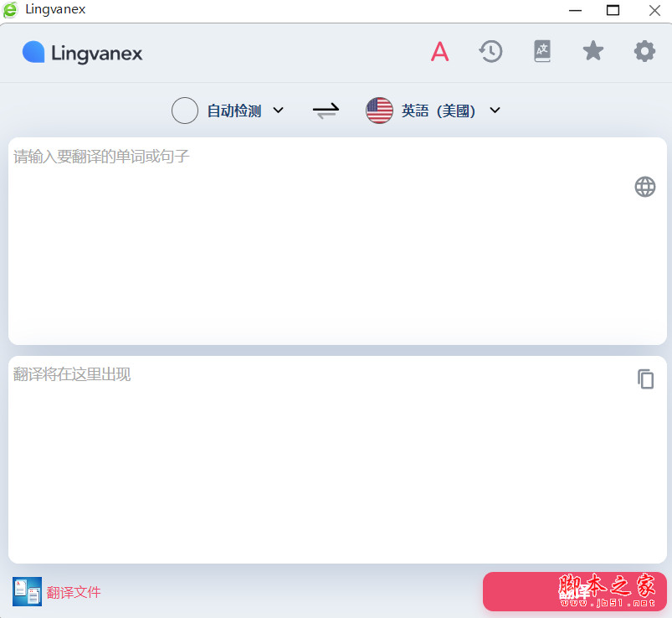This screenshot has height=618, width=672.
Task: Click the Lingvanex title bar app icon
Action: 10,10
